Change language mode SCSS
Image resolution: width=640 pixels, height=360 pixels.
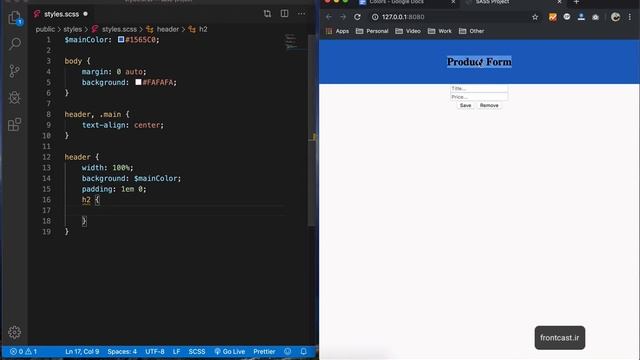tap(197, 351)
